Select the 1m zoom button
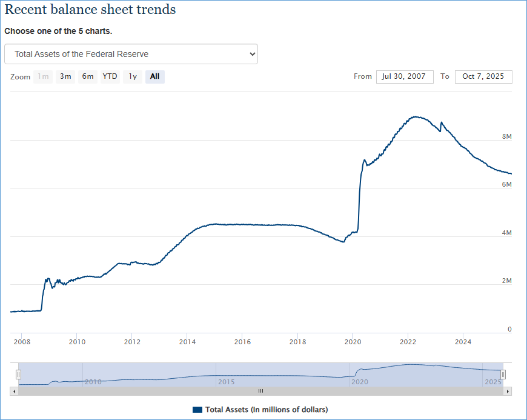This screenshot has height=420, width=527. click(x=43, y=76)
